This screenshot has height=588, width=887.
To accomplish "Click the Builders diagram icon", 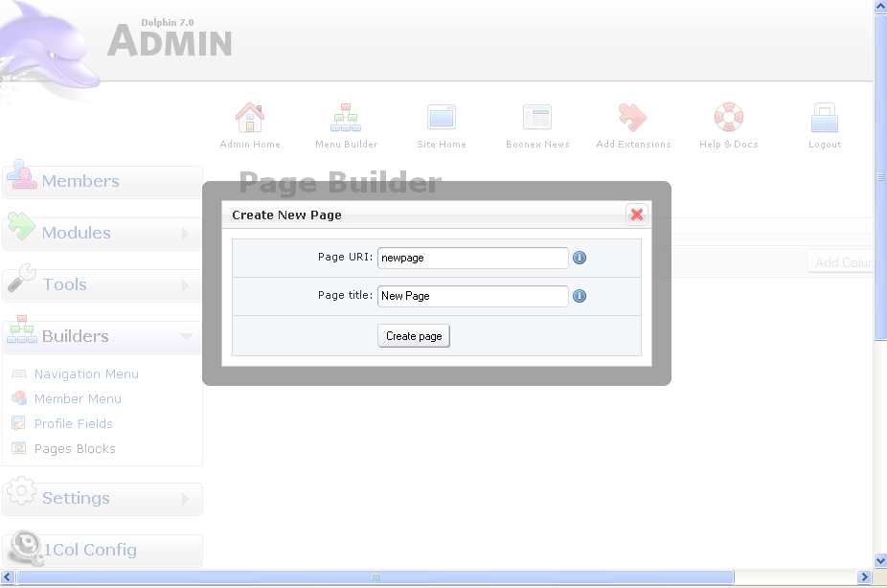I will [x=21, y=329].
